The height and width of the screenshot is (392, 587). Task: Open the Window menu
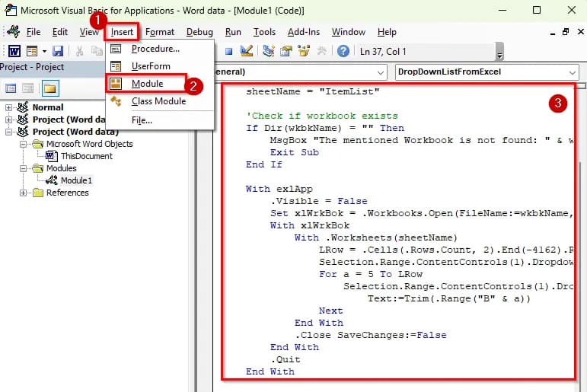click(x=348, y=32)
